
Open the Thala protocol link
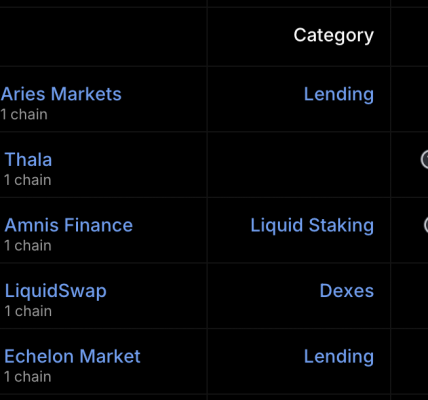click(x=28, y=159)
